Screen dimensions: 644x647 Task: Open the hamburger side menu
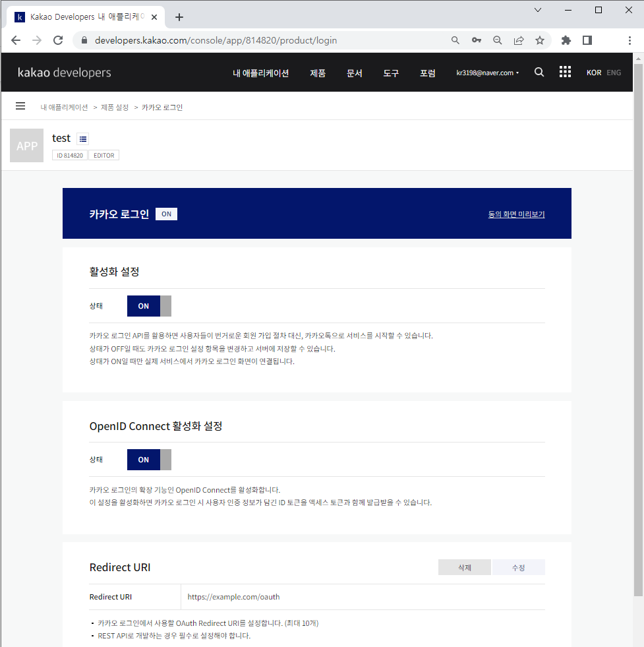pos(20,106)
